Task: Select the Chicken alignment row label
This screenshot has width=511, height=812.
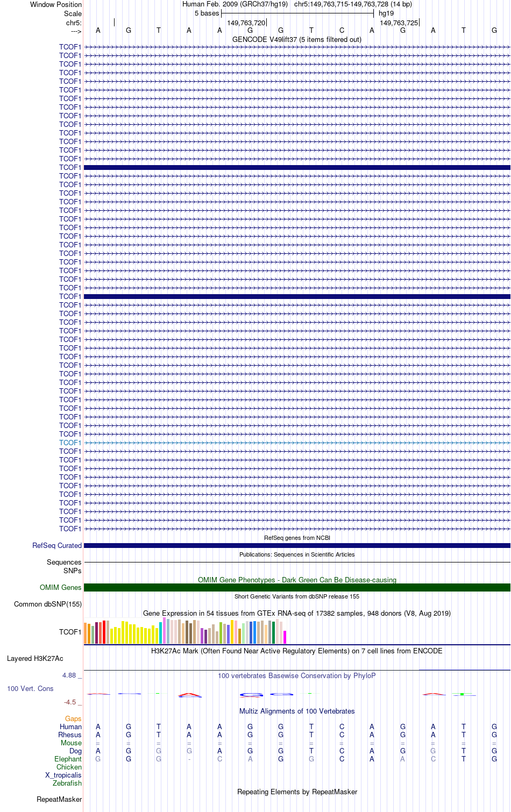Action: coord(69,767)
